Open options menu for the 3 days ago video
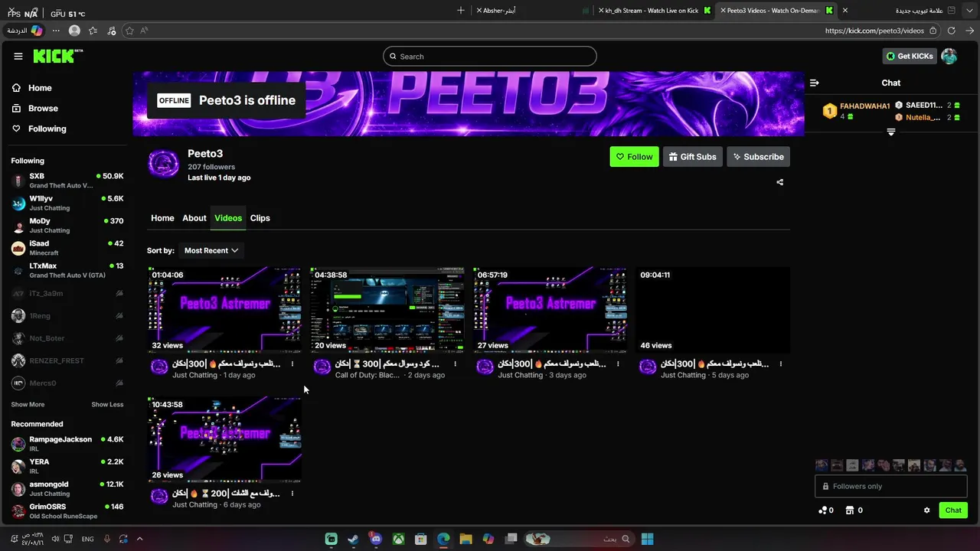The width and height of the screenshot is (980, 551). [618, 364]
